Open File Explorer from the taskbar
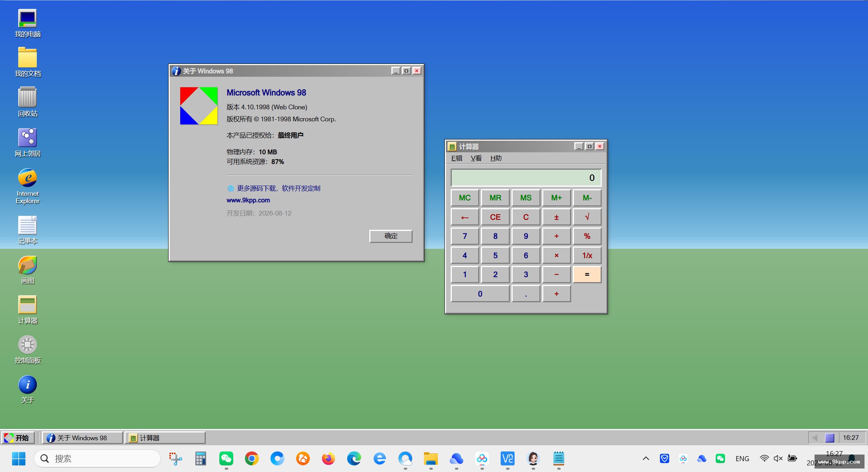The height and width of the screenshot is (472, 868). click(x=431, y=459)
